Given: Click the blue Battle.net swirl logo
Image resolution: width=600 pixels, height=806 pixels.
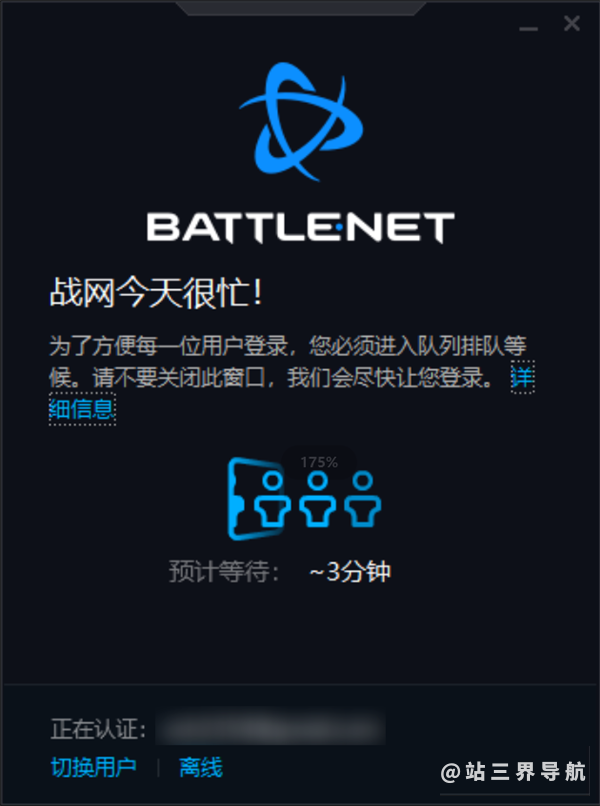Looking at the screenshot, I should pyautogui.click(x=301, y=122).
